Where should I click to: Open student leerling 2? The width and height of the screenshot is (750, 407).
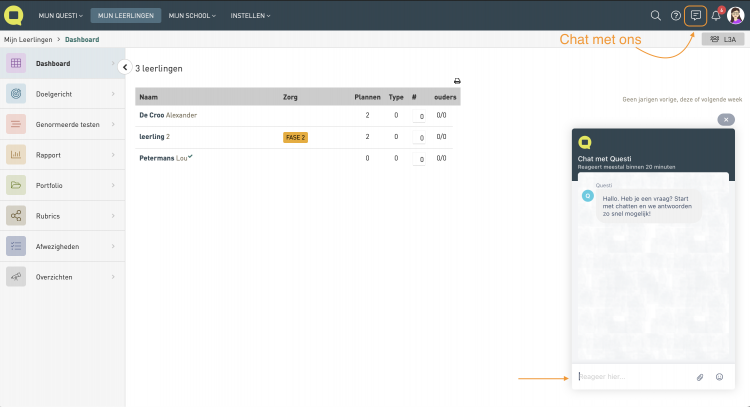pyautogui.click(x=154, y=137)
